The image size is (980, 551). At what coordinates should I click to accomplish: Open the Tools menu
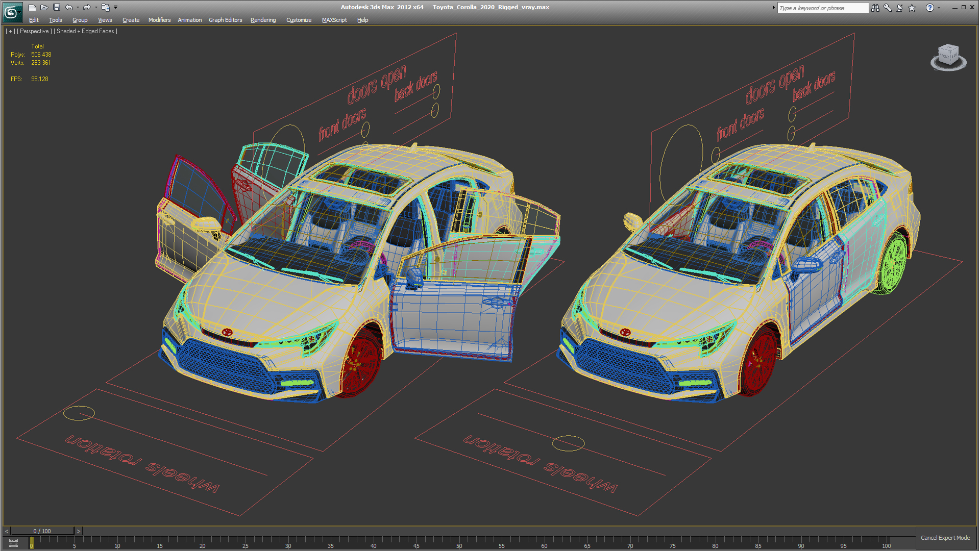56,20
